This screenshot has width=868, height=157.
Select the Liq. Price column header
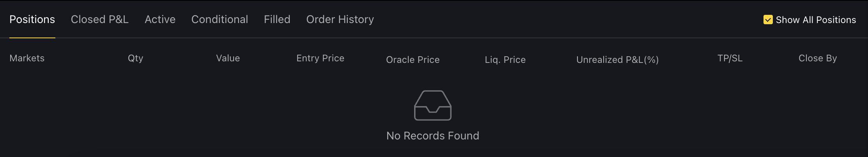505,60
